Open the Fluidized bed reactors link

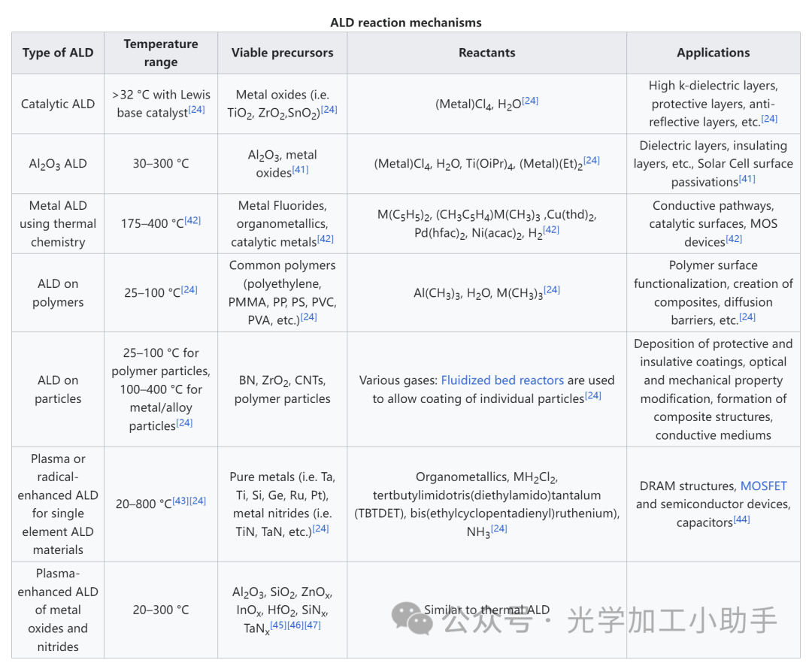(502, 380)
